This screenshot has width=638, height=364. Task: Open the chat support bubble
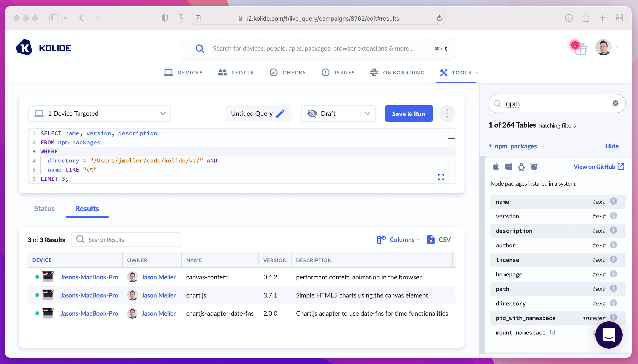608,334
